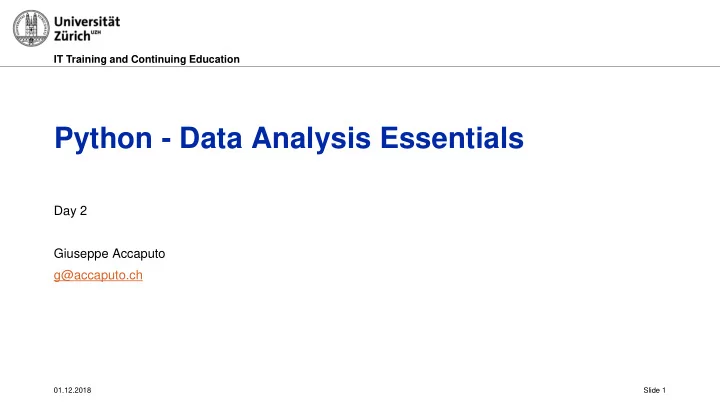
Task: Click the hyphen in the slide title
Action: [x=166, y=141]
